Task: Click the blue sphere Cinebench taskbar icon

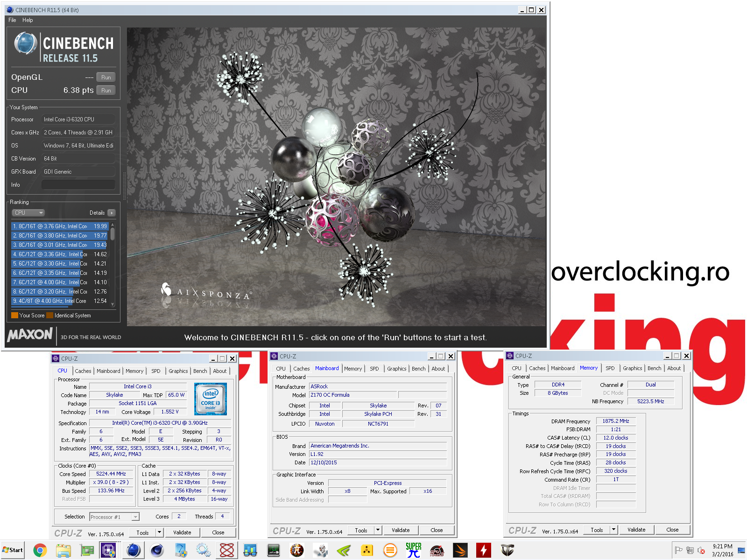Action: [134, 551]
